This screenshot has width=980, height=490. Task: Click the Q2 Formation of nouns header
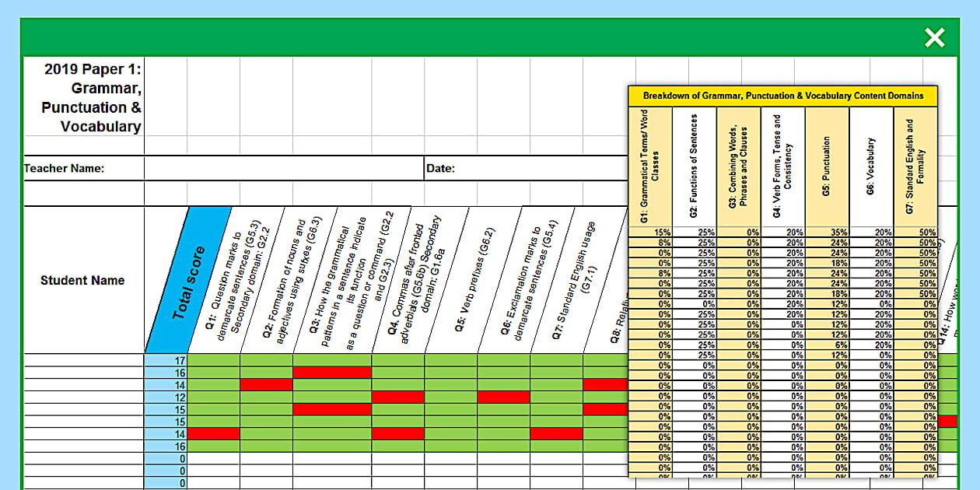pos(289,280)
